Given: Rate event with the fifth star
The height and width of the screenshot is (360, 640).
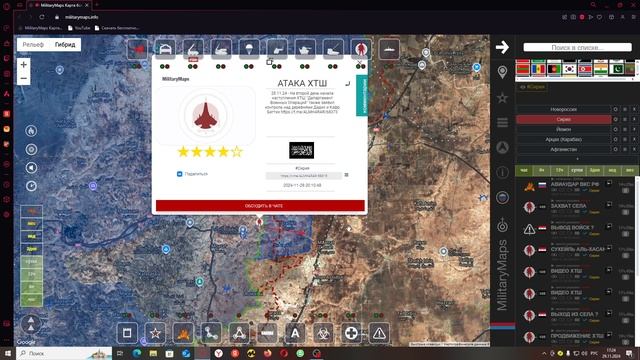Looking at the screenshot, I should [x=237, y=152].
